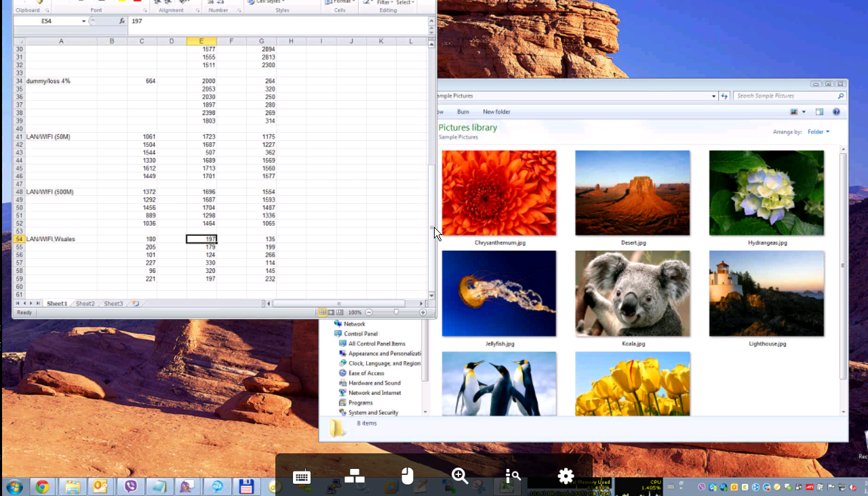
Task: Click the refresh icon next to address bar
Action: point(724,96)
